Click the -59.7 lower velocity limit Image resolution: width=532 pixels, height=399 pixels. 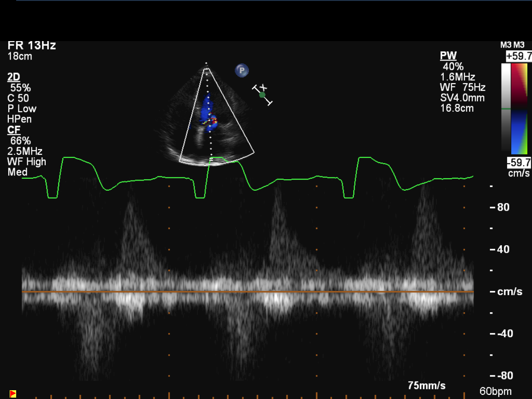(518, 163)
